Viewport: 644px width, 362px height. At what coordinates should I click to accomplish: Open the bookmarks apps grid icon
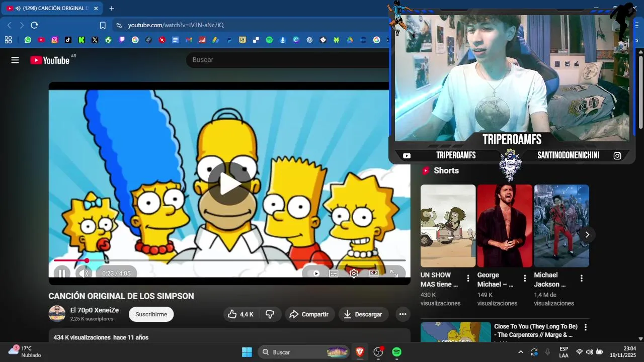(x=8, y=40)
